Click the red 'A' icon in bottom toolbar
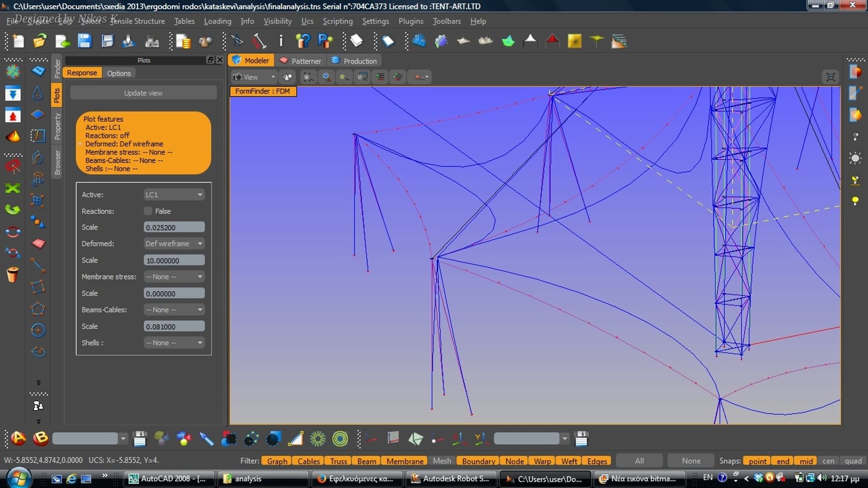The height and width of the screenshot is (488, 868). (19, 438)
